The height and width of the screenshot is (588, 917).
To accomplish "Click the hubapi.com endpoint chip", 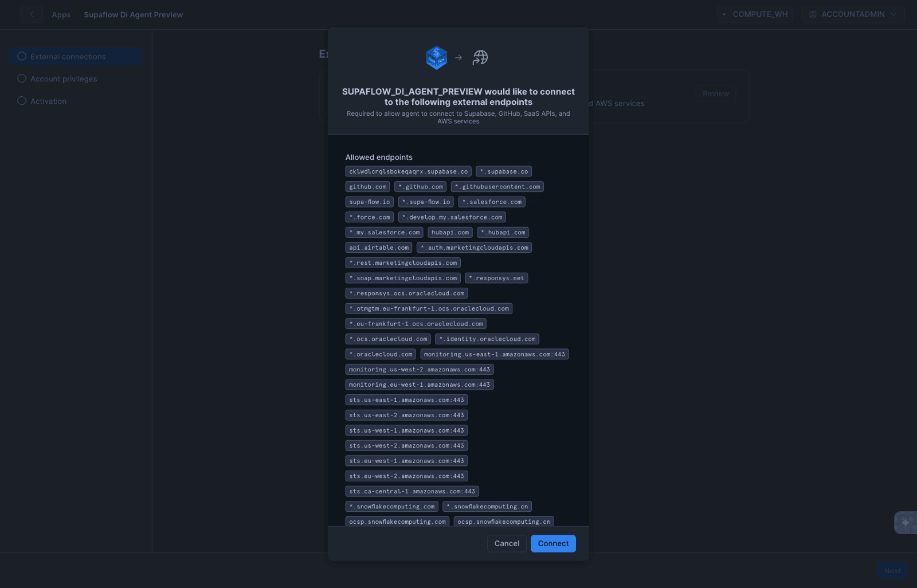I will click(x=450, y=233).
